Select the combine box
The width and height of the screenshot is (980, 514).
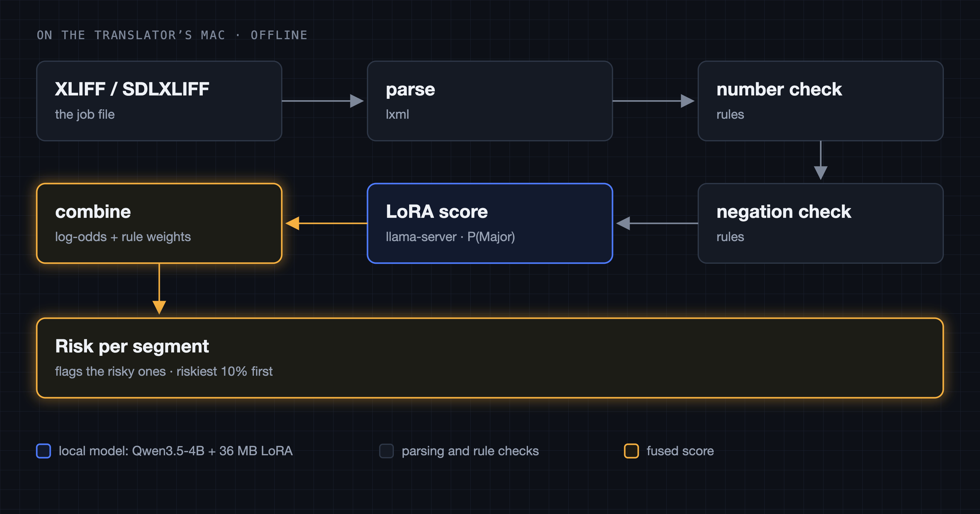[x=159, y=223]
